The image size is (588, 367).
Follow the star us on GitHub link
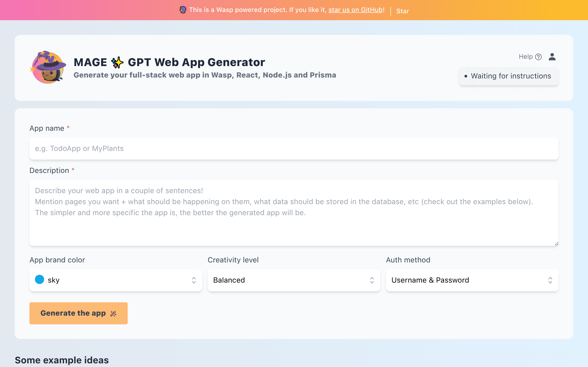click(x=356, y=10)
